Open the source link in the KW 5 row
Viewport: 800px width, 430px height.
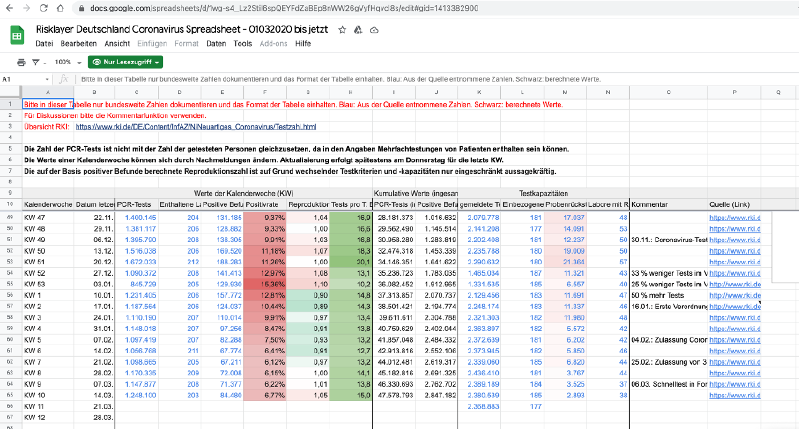pos(735,340)
